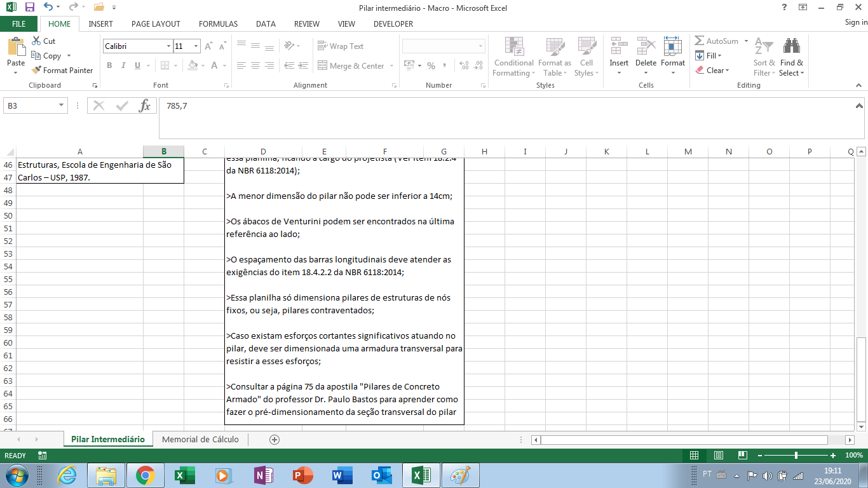Image resolution: width=868 pixels, height=488 pixels.
Task: Click the Format Painter brush
Action: tap(36, 71)
